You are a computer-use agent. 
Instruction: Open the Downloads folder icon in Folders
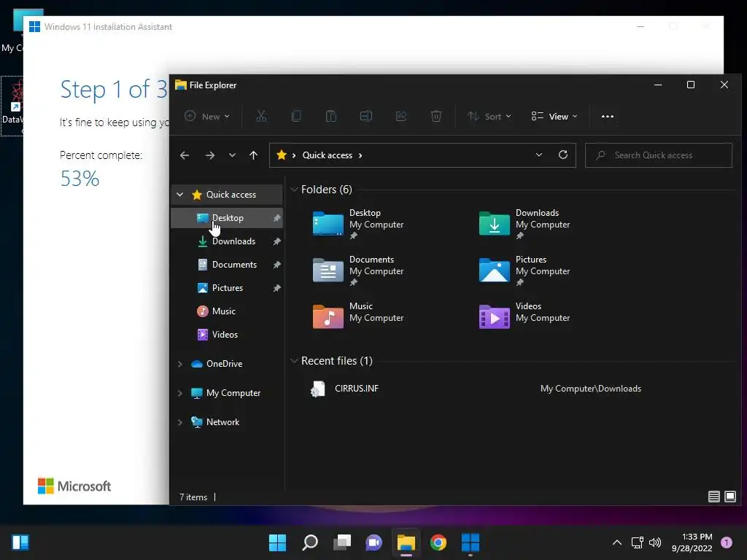click(494, 223)
